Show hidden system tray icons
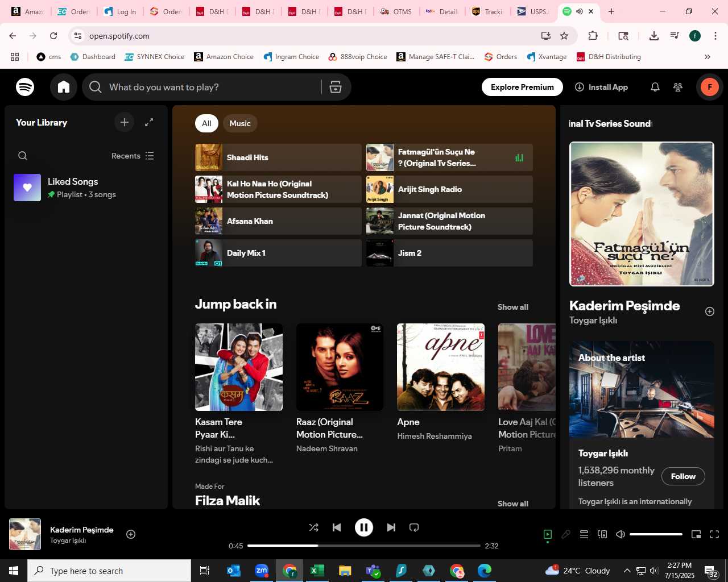The width and height of the screenshot is (728, 582). click(627, 571)
